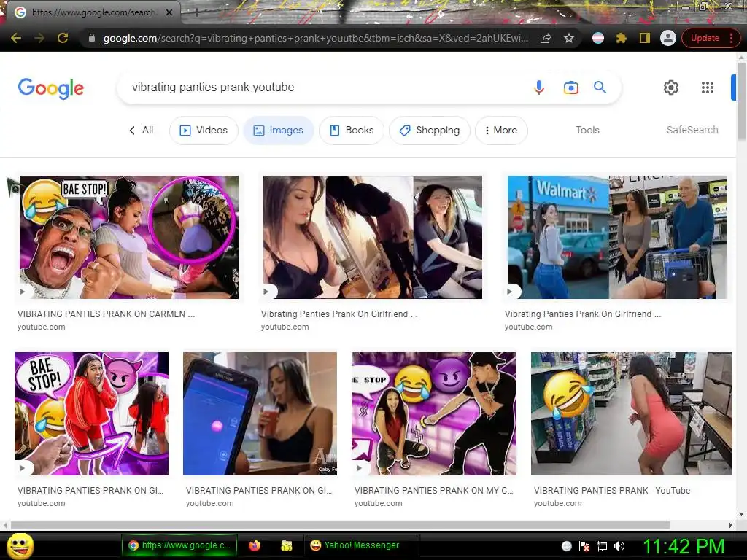
Task: Open Chrome's three-dot menu
Action: (731, 38)
